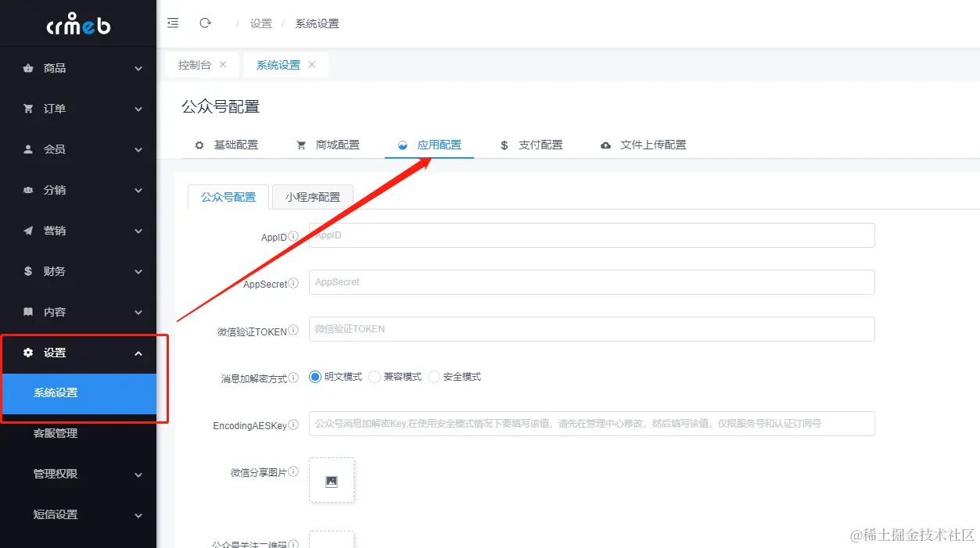
Task: Click the dollar icon beside 支付配置
Action: click(x=504, y=145)
